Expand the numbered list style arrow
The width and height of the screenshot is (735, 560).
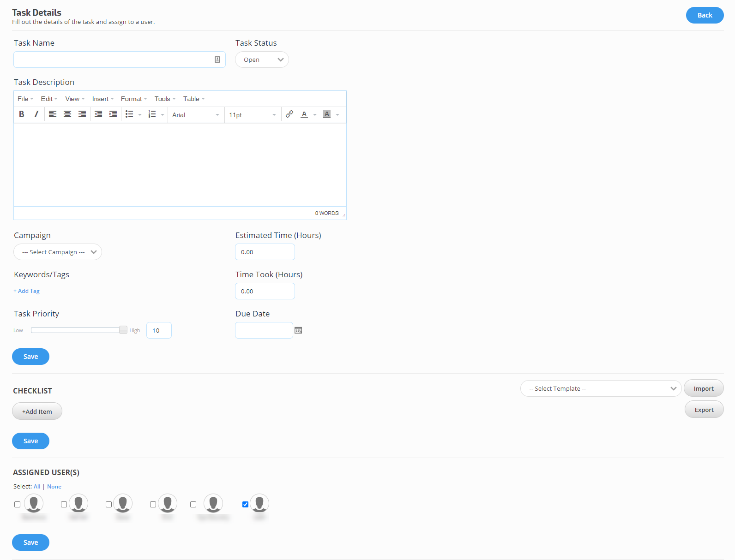(163, 115)
